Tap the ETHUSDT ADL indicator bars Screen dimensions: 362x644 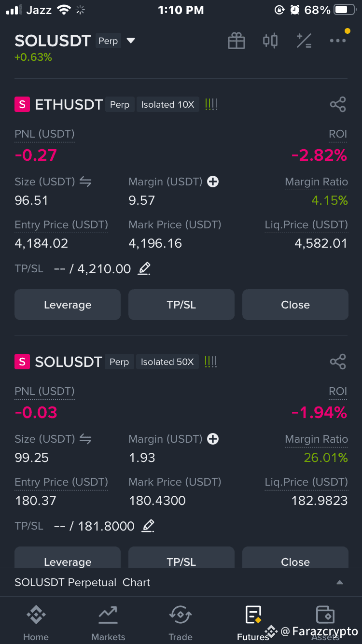[x=211, y=104]
